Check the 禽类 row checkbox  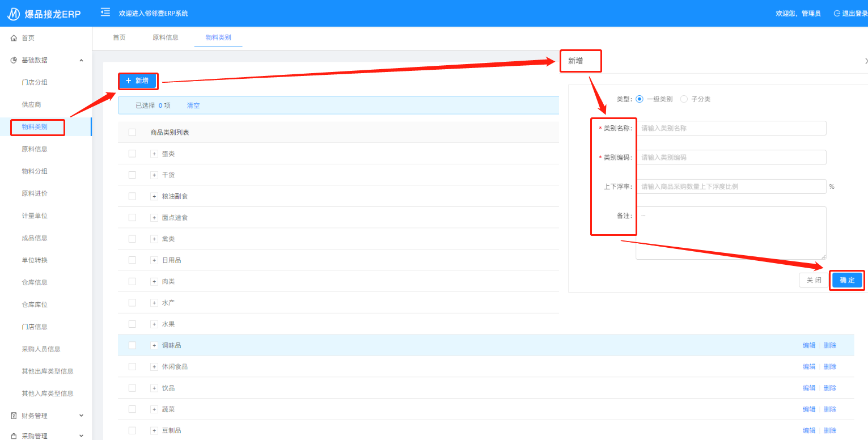132,239
